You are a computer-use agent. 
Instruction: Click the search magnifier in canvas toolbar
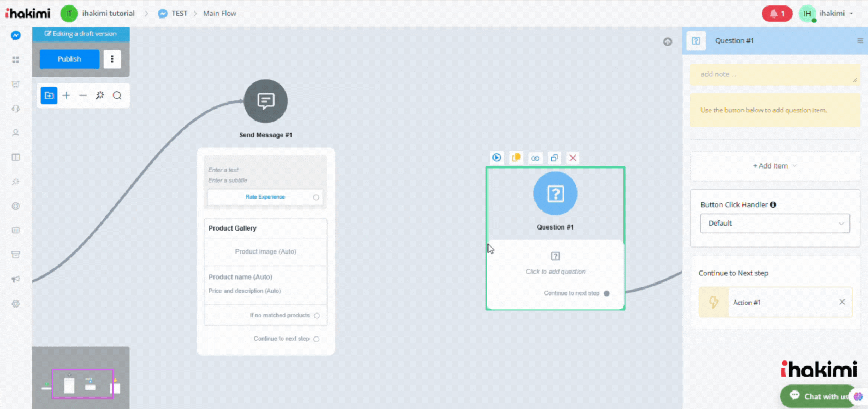coord(117,95)
